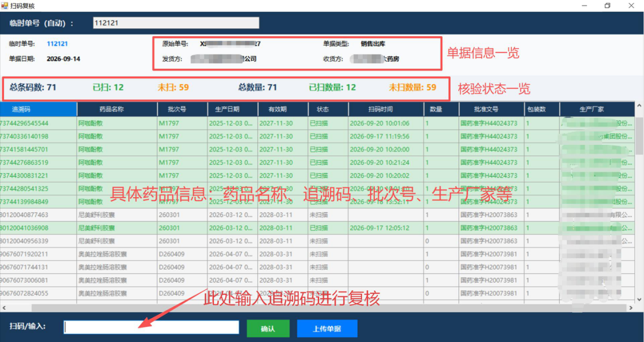The image size is (644, 342).
Task: Sort by the 追溯码 column header
Action: (38, 109)
